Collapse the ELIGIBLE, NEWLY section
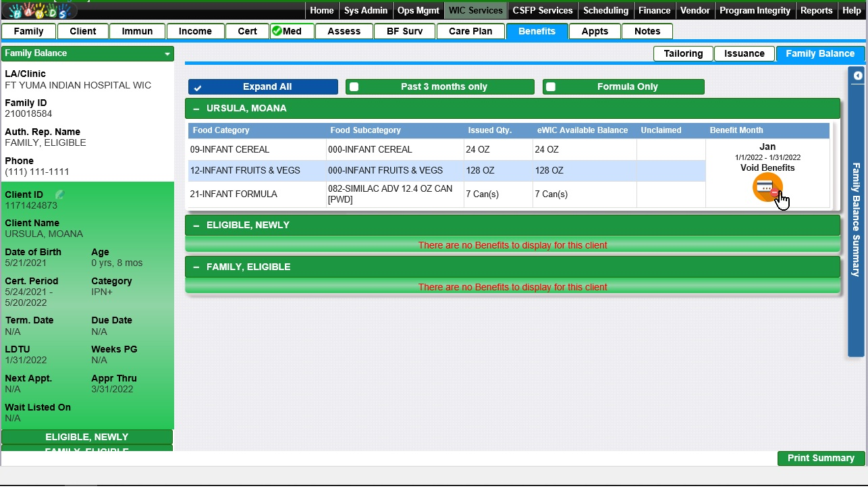 196,226
